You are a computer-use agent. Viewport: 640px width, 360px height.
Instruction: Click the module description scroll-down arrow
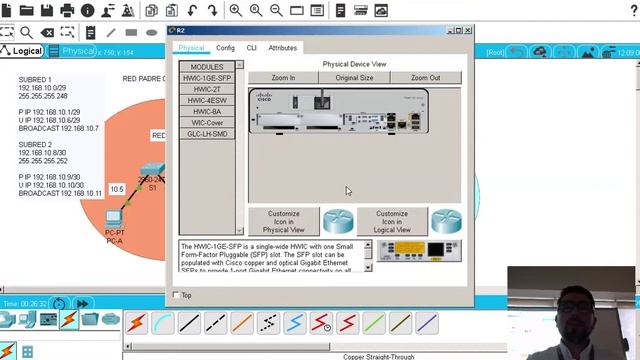(368, 267)
